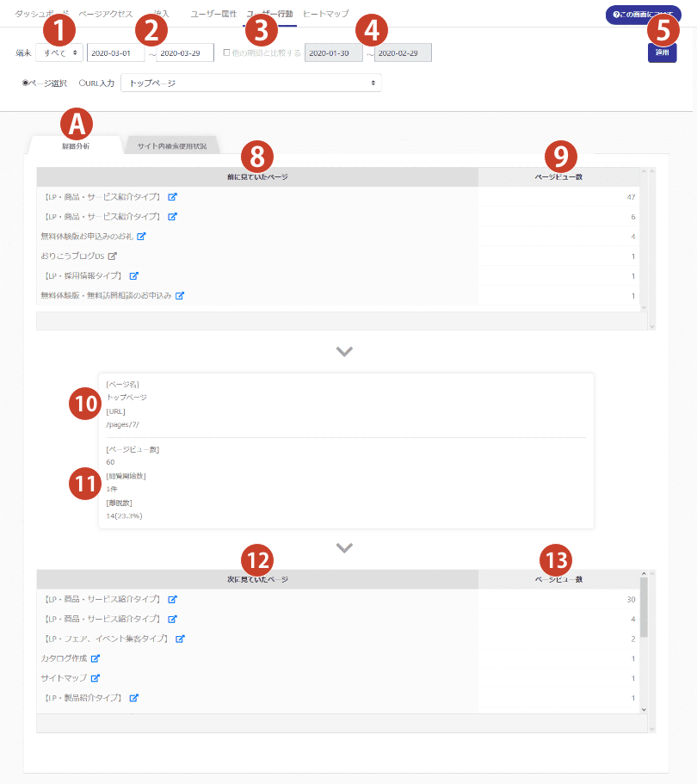Screen dimensions: 697x784
Task: Click external link icon beside サイトマップ
Action: [x=96, y=678]
